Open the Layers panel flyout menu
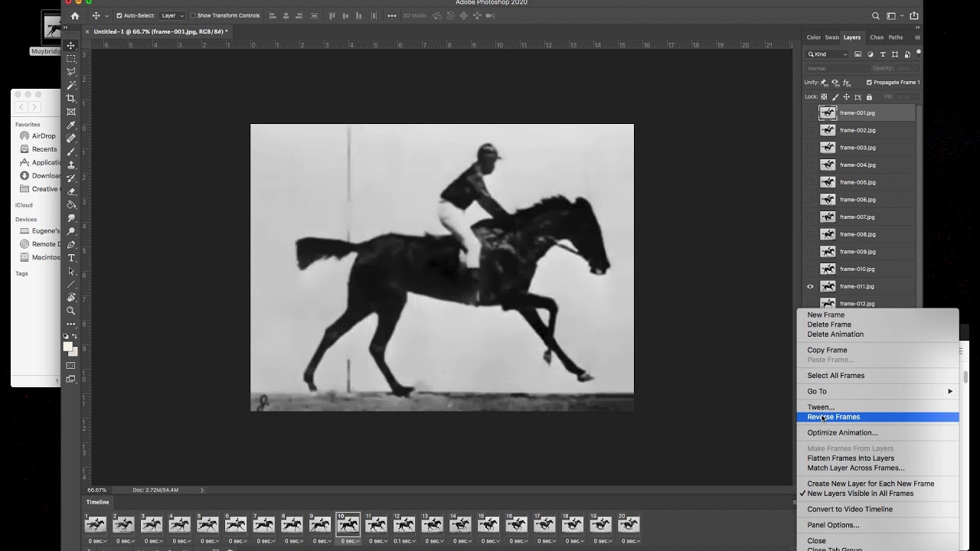 (917, 37)
